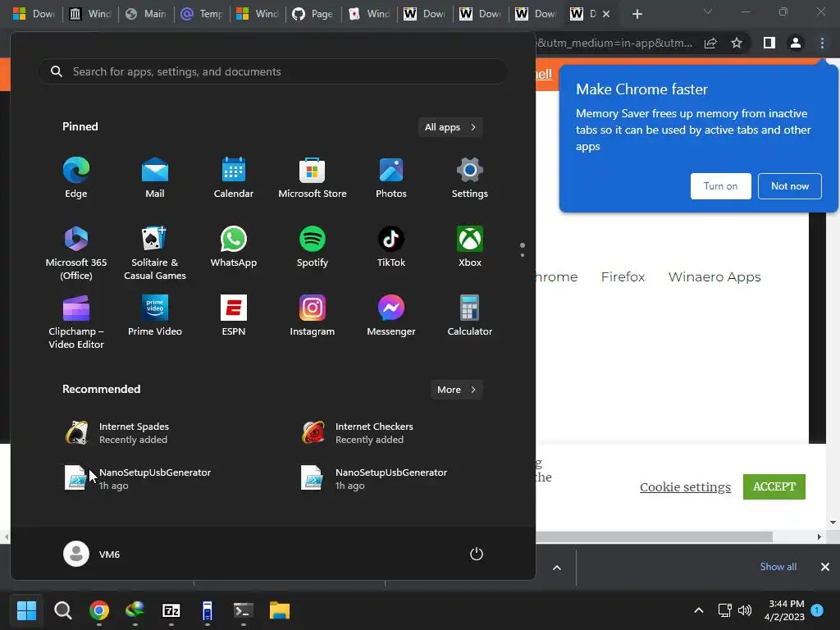Open the Winaero Apps menu item

(x=714, y=277)
